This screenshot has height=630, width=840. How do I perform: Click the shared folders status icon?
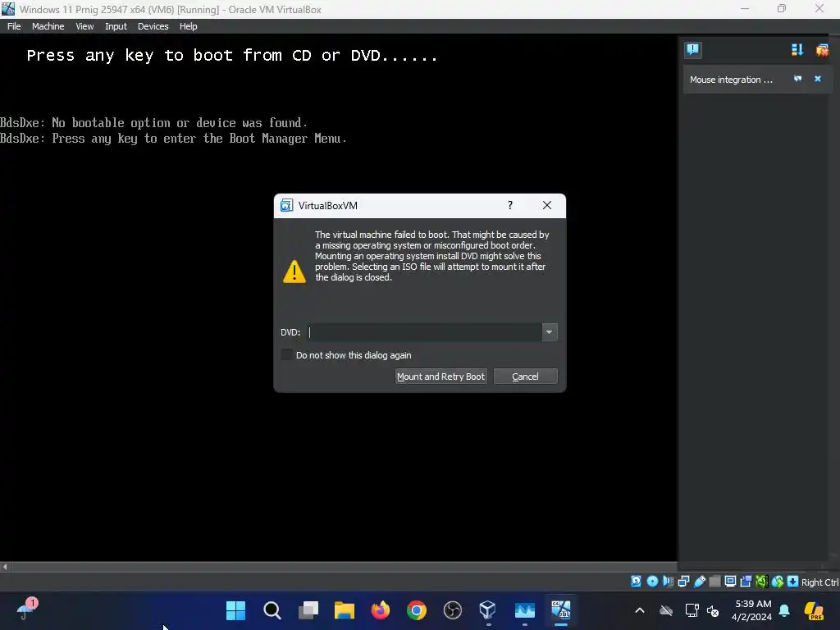tap(714, 582)
